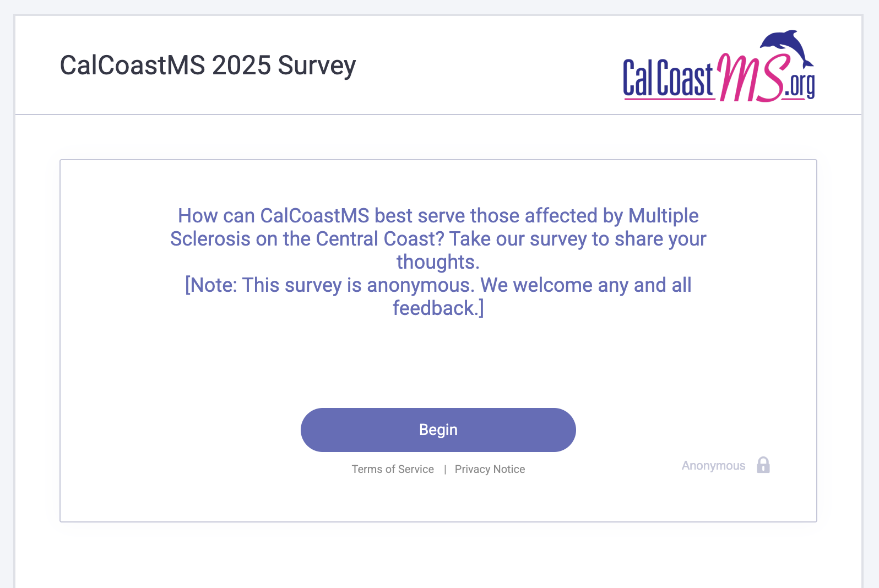Click the word 'feedback.]' in the note

[x=438, y=308]
